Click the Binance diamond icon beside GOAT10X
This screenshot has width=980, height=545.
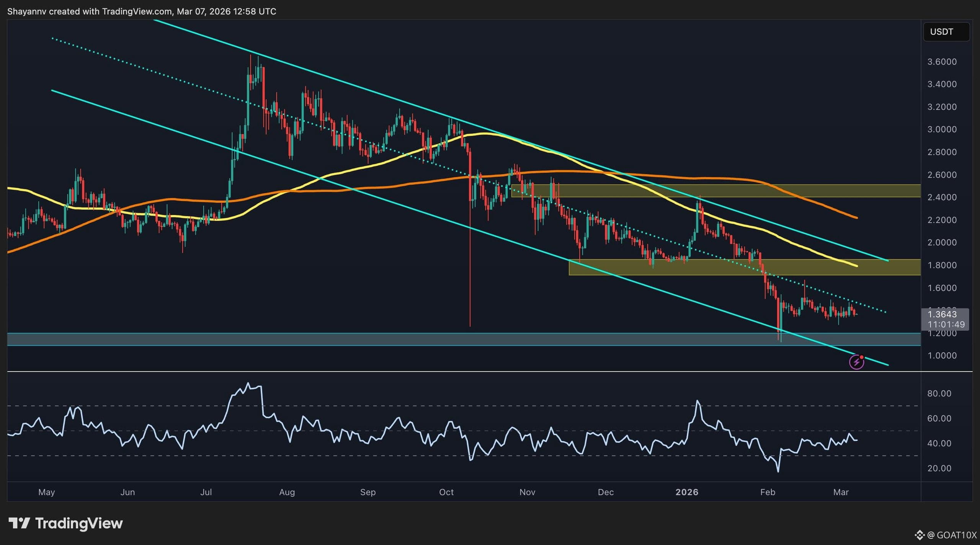(x=920, y=535)
